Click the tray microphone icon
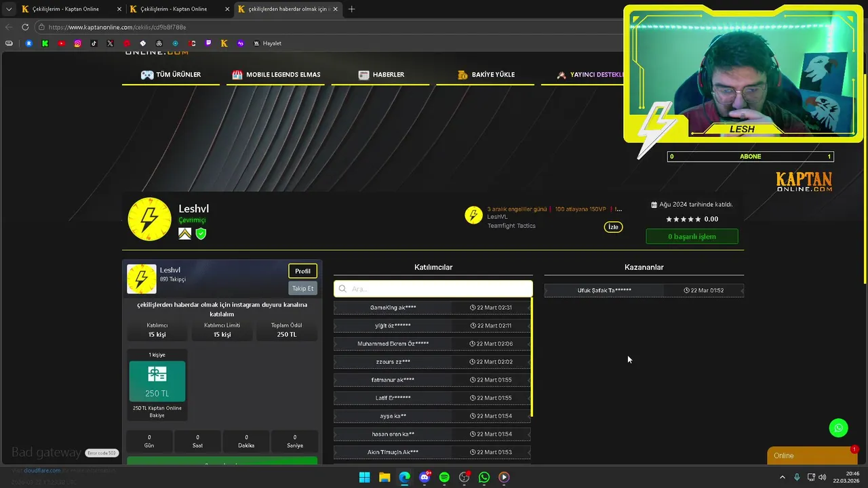868x488 pixels. [x=797, y=477]
